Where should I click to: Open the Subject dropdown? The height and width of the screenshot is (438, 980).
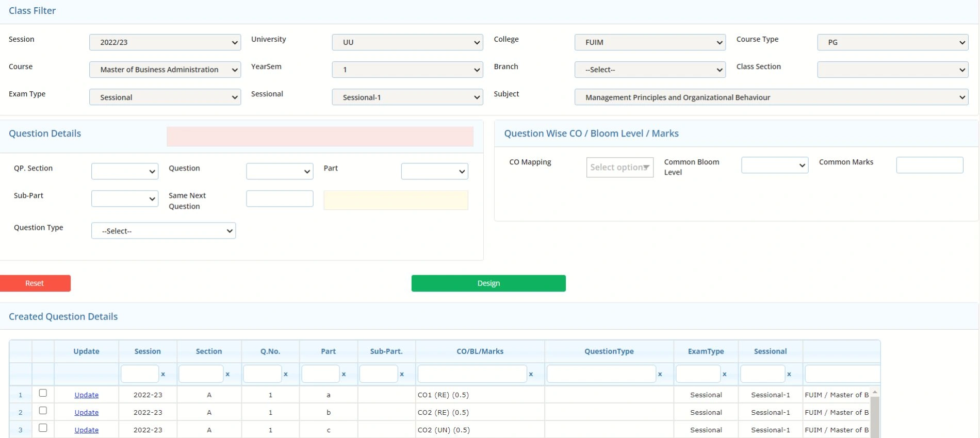(x=772, y=97)
